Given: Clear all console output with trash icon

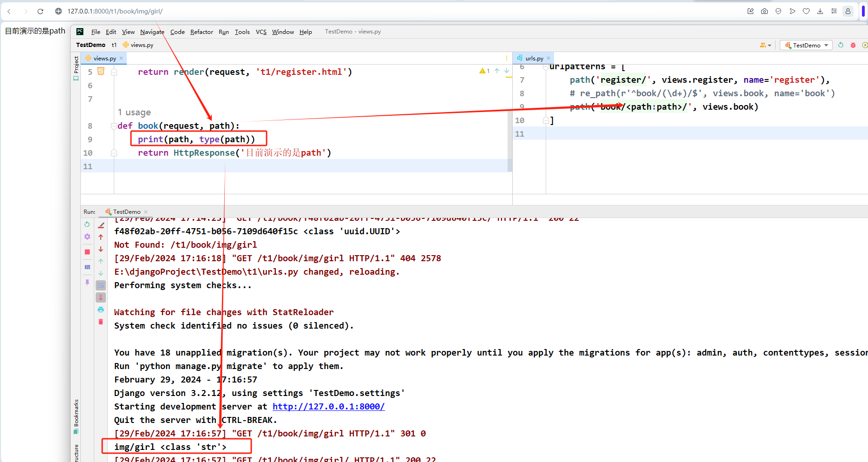Looking at the screenshot, I should (101, 322).
